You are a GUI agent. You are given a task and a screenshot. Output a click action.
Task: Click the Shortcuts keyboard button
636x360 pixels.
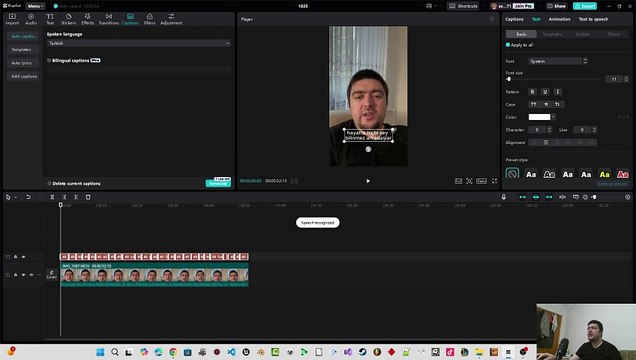[x=463, y=6]
